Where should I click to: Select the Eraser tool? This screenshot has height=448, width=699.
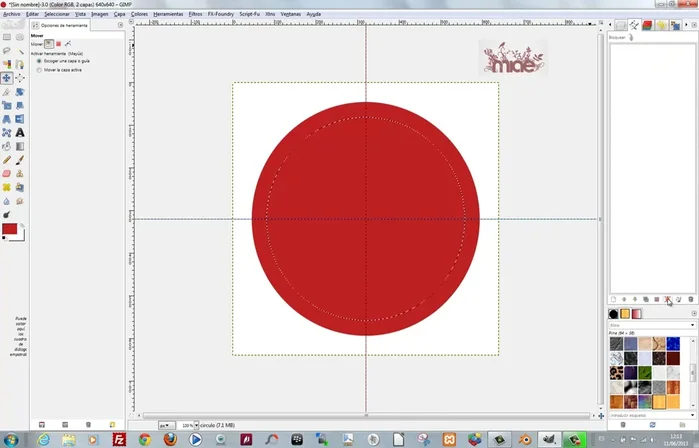pyautogui.click(x=7, y=173)
